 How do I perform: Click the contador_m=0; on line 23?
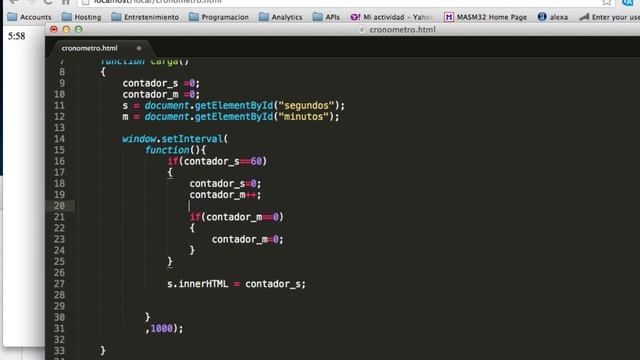(247, 239)
